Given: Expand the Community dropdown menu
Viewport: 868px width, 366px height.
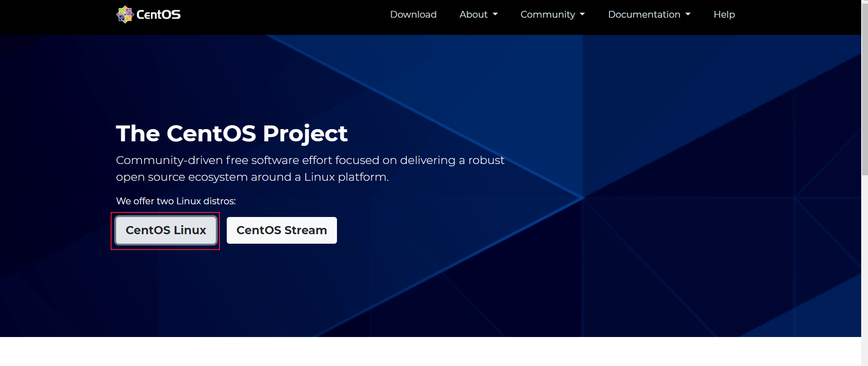Looking at the screenshot, I should tap(552, 14).
